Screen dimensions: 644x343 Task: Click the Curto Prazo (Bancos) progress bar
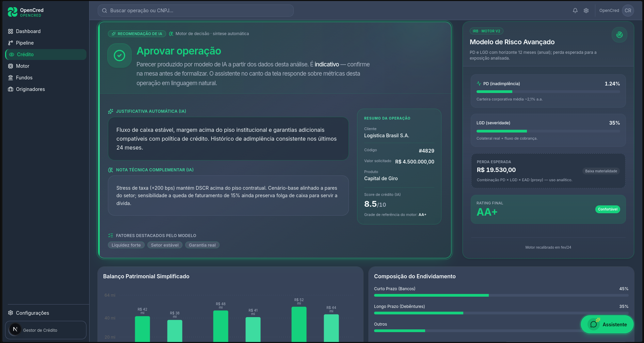pyautogui.click(x=501, y=295)
